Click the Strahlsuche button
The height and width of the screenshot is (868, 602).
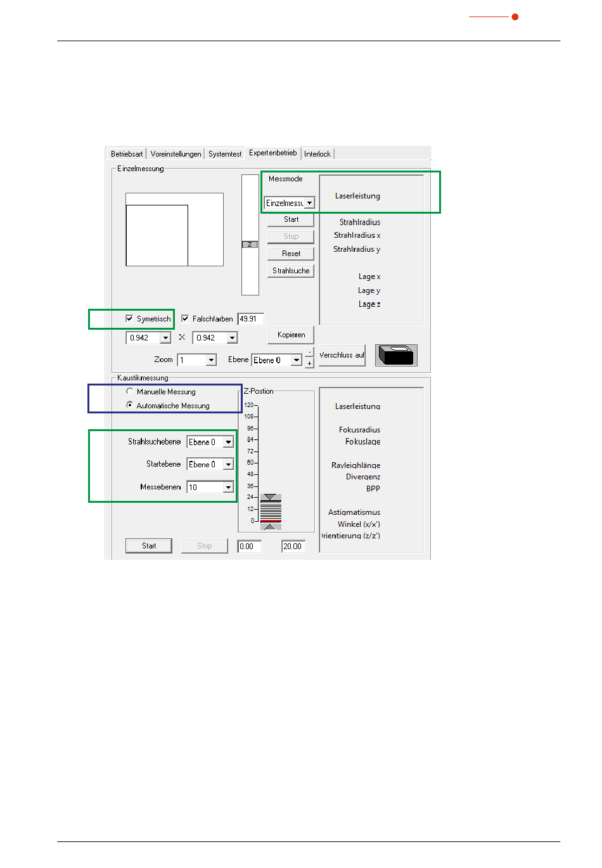(x=291, y=271)
